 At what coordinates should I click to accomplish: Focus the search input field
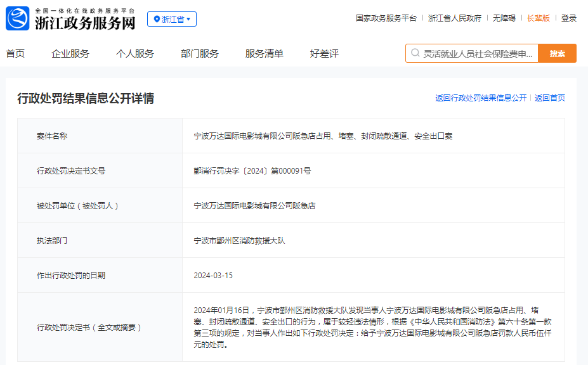472,53
